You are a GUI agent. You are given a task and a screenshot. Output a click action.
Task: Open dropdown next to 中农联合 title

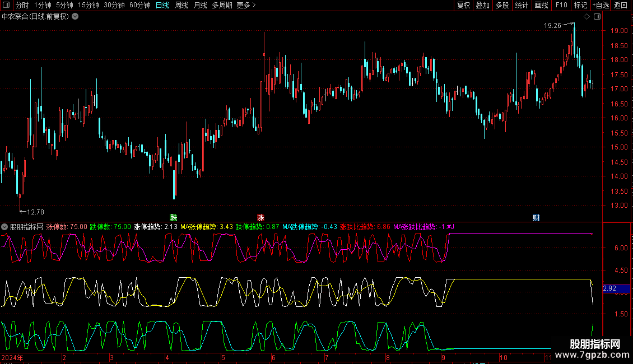(75, 16)
